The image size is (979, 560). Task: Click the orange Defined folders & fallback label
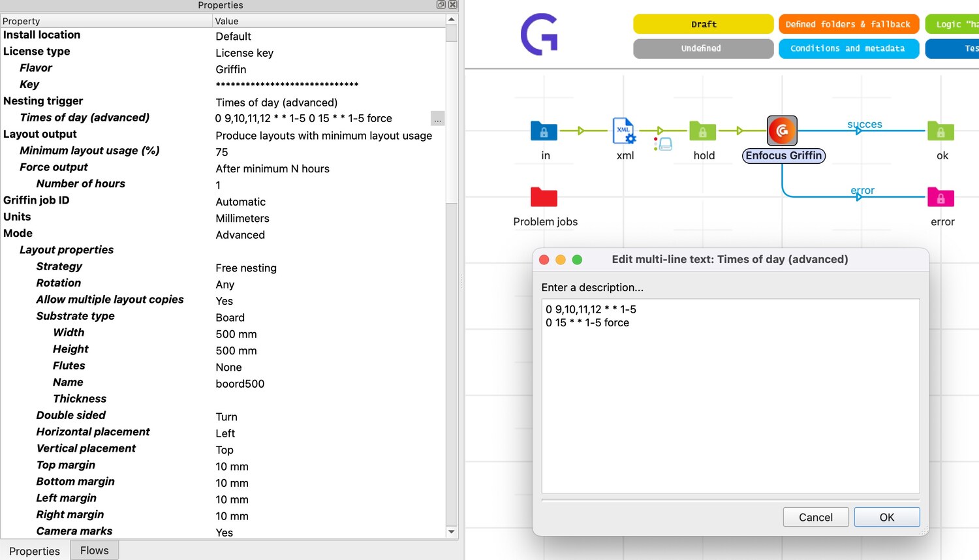point(848,24)
